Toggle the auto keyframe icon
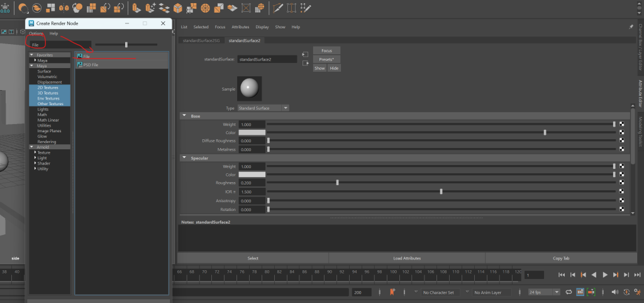This screenshot has width=644, height=303. 626,292
